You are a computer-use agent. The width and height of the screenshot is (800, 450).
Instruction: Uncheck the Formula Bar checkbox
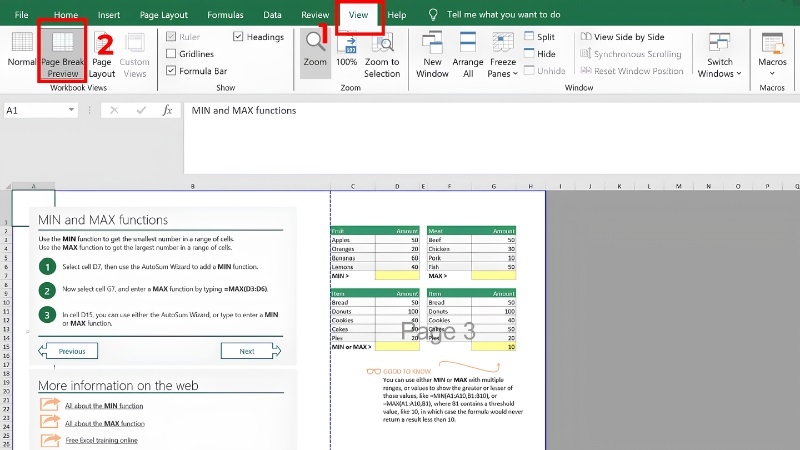coord(171,71)
